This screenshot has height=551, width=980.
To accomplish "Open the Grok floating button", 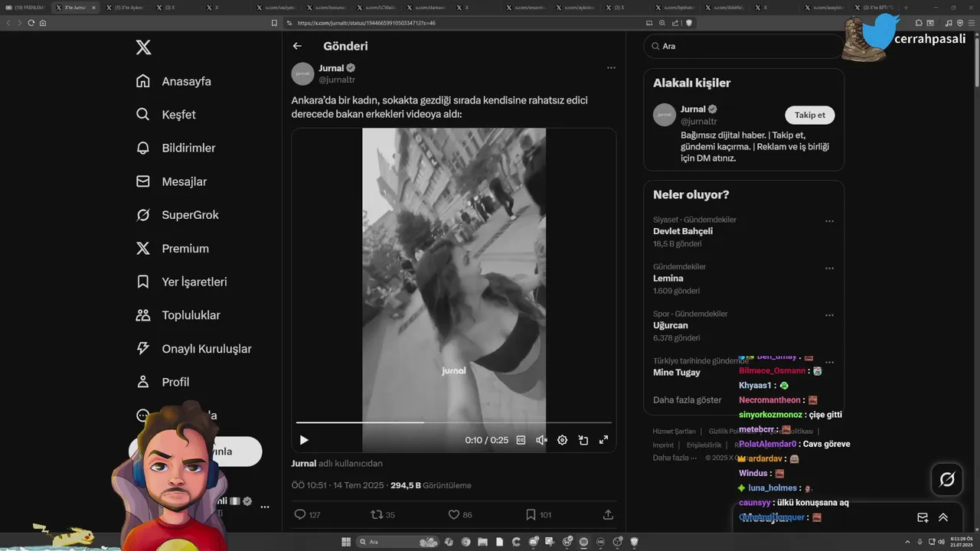I will coord(947,480).
